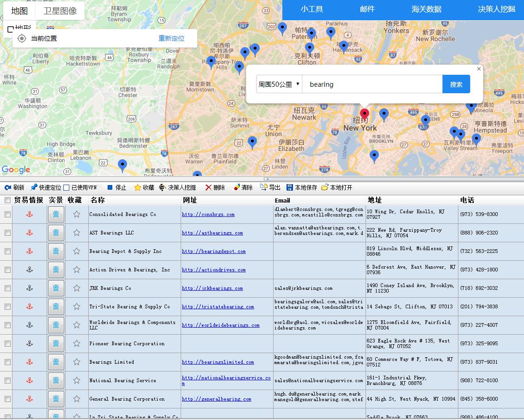This screenshot has width=524, height=420.
Task: Click the 重新定位 relocate link
Action: click(x=171, y=38)
